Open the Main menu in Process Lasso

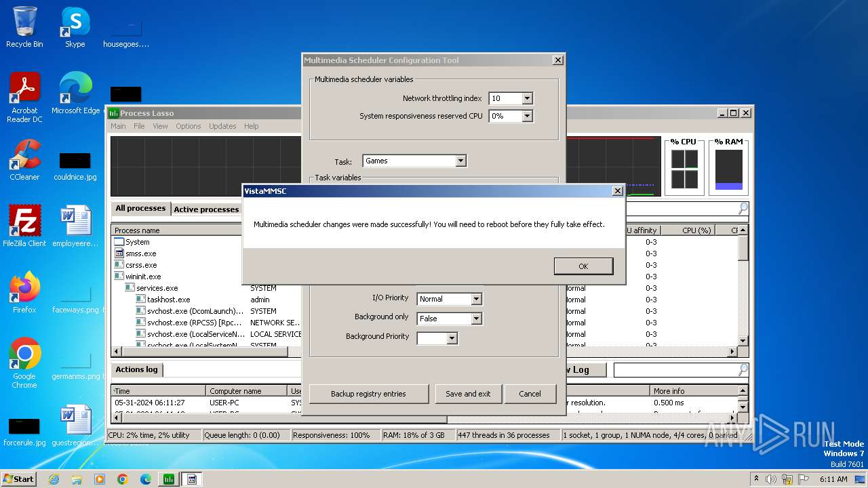click(118, 126)
